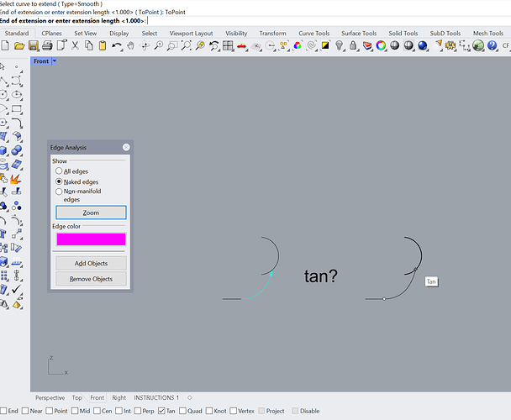Open the CPlanes toolbar tab
The width and height of the screenshot is (511, 420).
(x=51, y=34)
